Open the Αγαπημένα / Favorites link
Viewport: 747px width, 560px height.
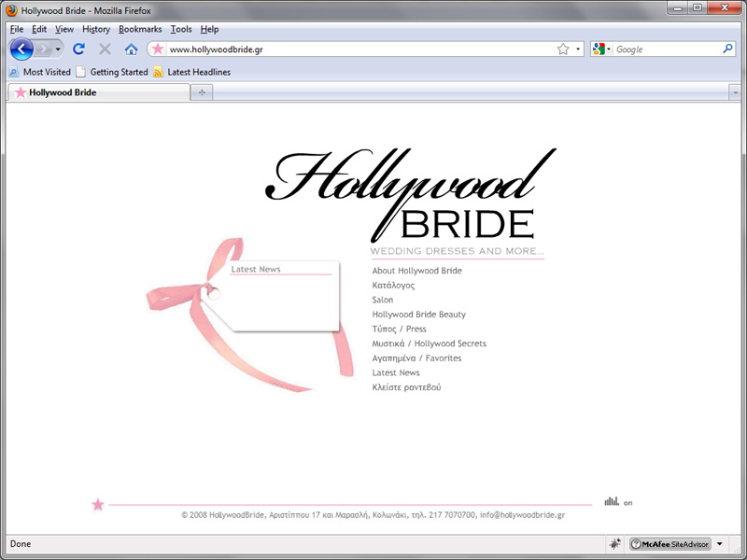click(x=416, y=358)
